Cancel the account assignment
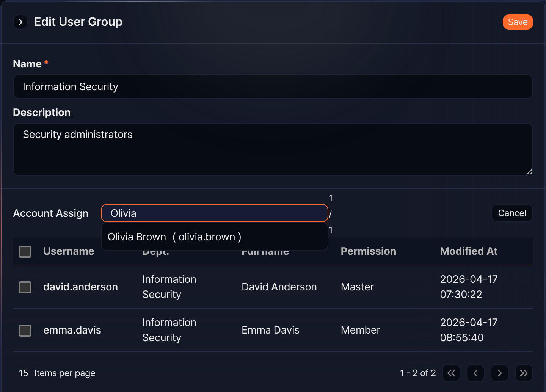This screenshot has height=392, width=546. [512, 213]
